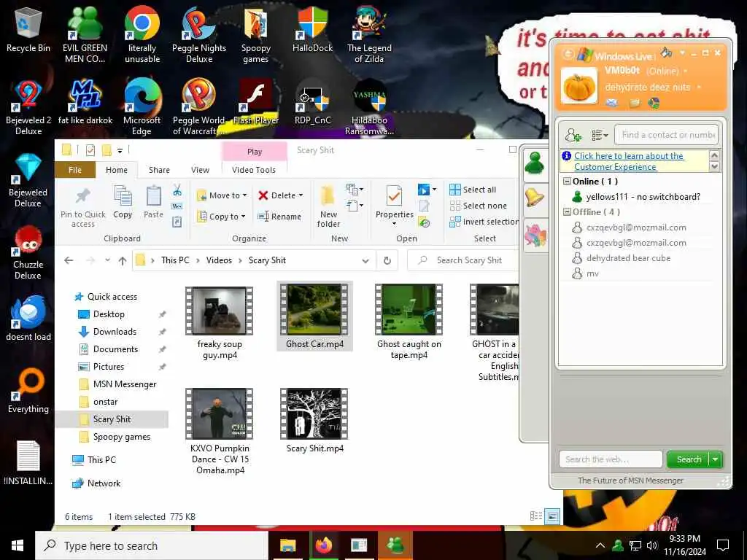Open the New item dropdown in ribbon

[x=355, y=190]
